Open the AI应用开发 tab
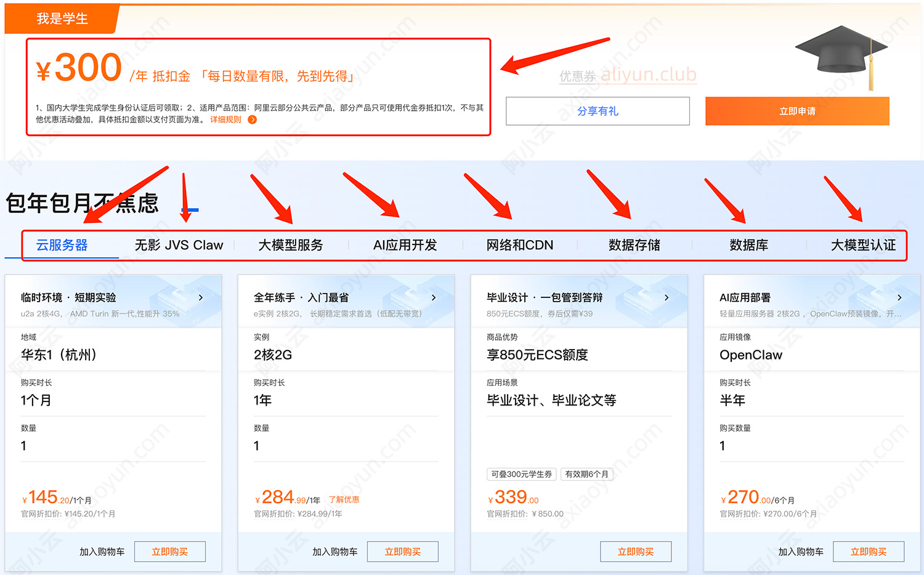924x575 pixels. [x=405, y=245]
